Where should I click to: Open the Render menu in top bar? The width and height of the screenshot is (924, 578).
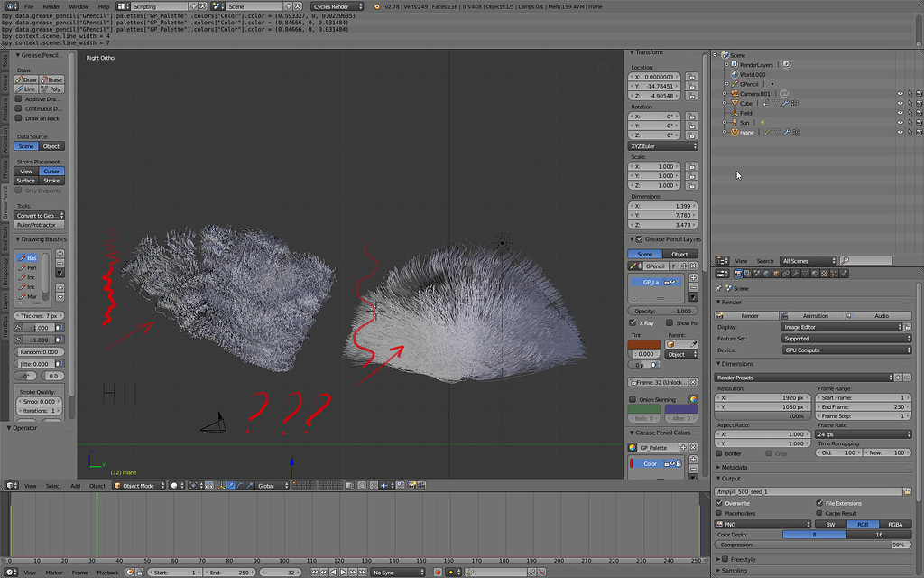pyautogui.click(x=51, y=6)
